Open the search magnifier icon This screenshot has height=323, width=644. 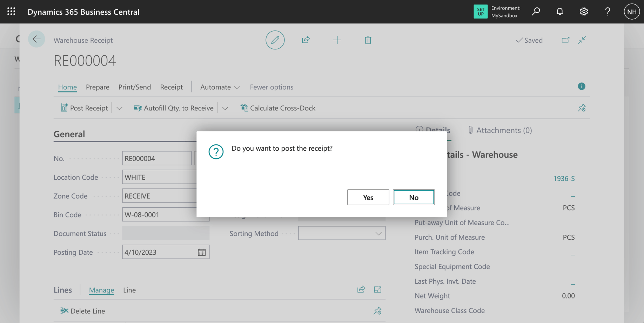536,12
